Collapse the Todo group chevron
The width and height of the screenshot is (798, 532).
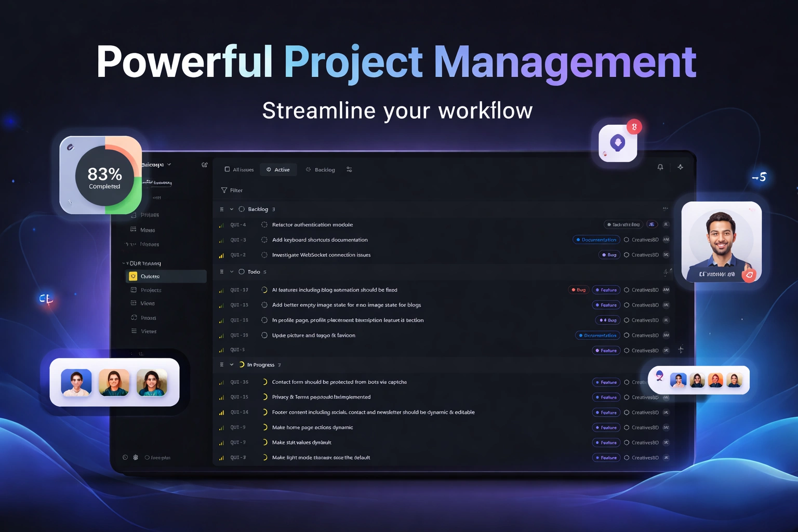[x=232, y=272]
